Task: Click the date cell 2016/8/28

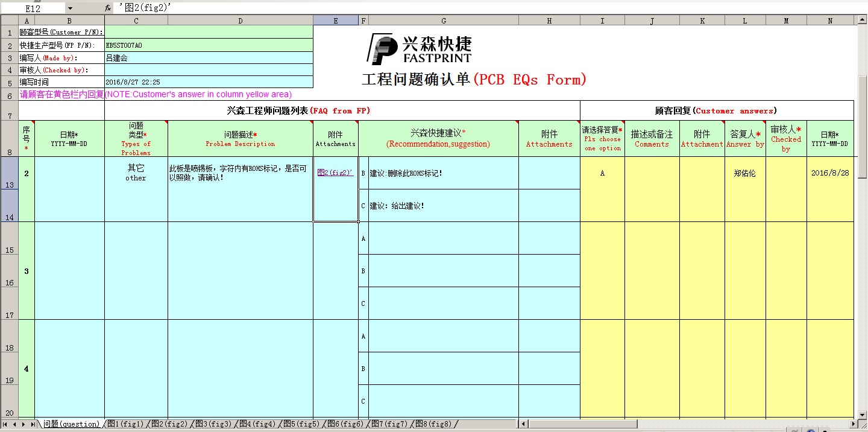Action: tap(830, 189)
